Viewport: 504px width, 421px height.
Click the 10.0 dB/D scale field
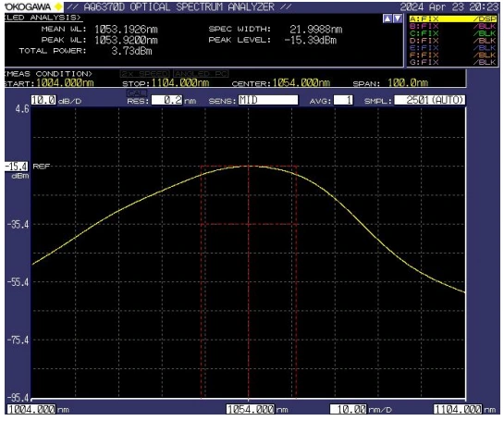43,100
